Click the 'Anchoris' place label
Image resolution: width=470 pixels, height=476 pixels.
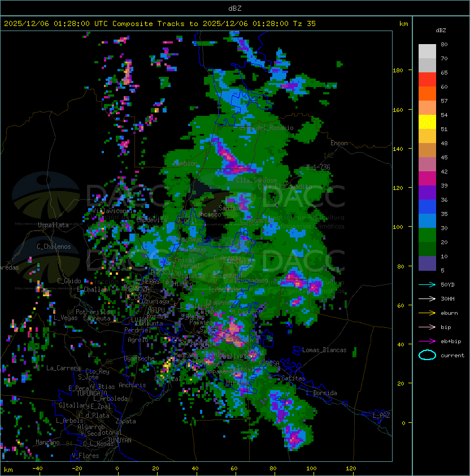[x=132, y=385]
